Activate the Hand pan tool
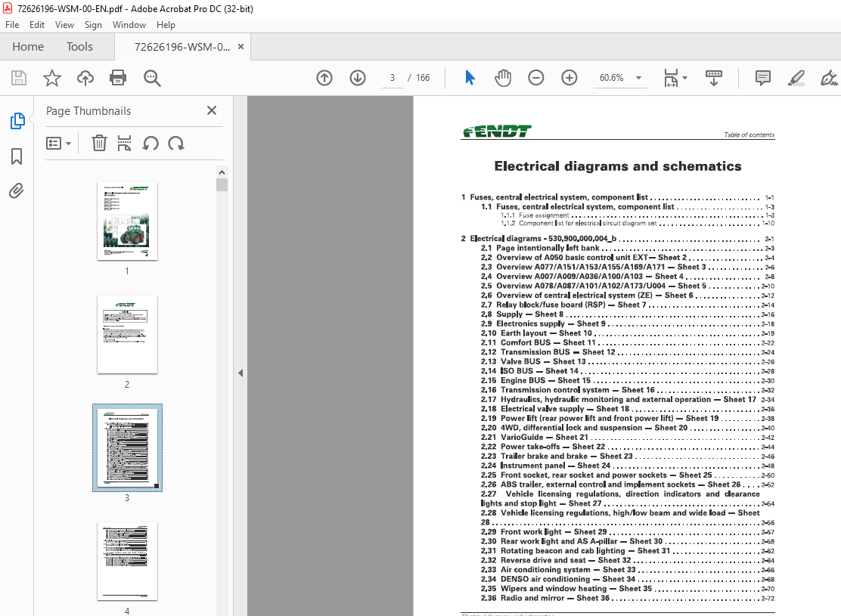Viewport: 841px width, 616px height. tap(503, 78)
